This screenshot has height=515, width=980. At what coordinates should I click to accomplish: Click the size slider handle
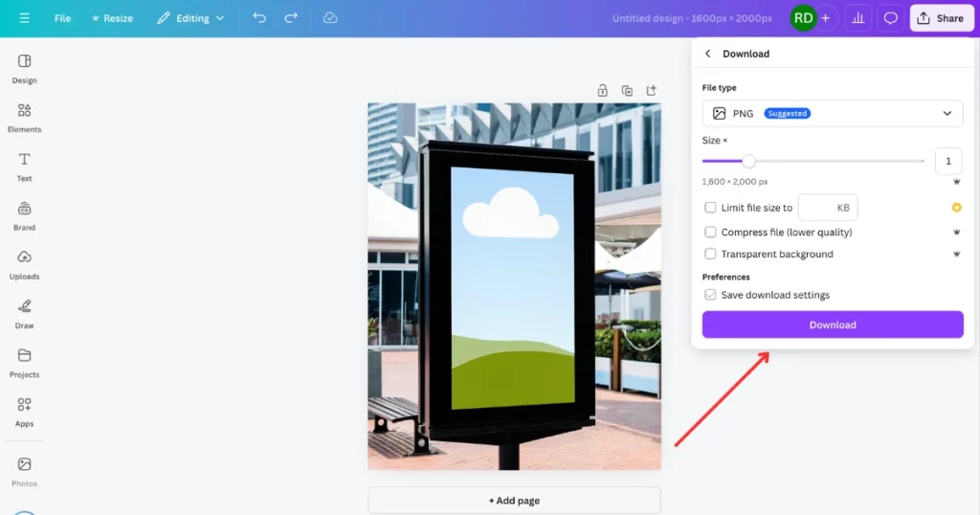tap(748, 161)
